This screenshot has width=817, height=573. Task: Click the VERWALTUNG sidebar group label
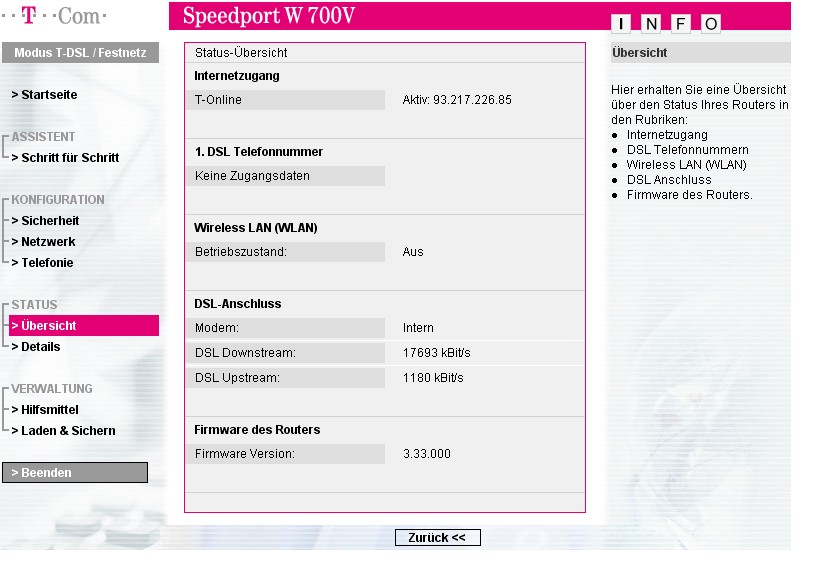click(x=52, y=389)
